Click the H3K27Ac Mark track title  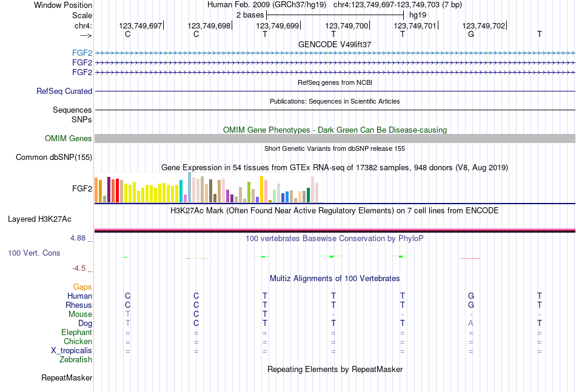click(335, 211)
